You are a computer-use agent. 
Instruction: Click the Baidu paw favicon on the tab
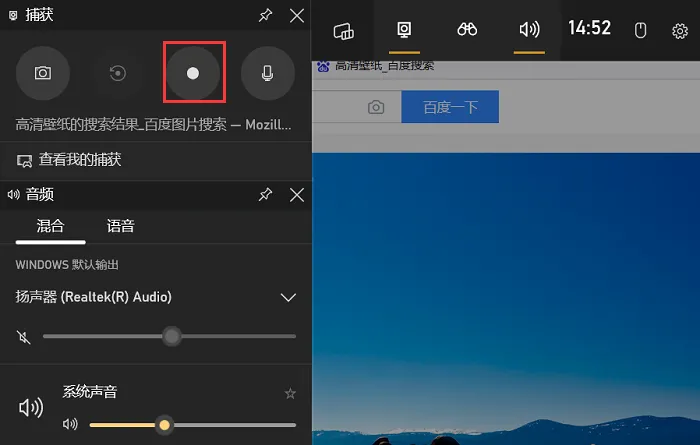click(x=323, y=67)
